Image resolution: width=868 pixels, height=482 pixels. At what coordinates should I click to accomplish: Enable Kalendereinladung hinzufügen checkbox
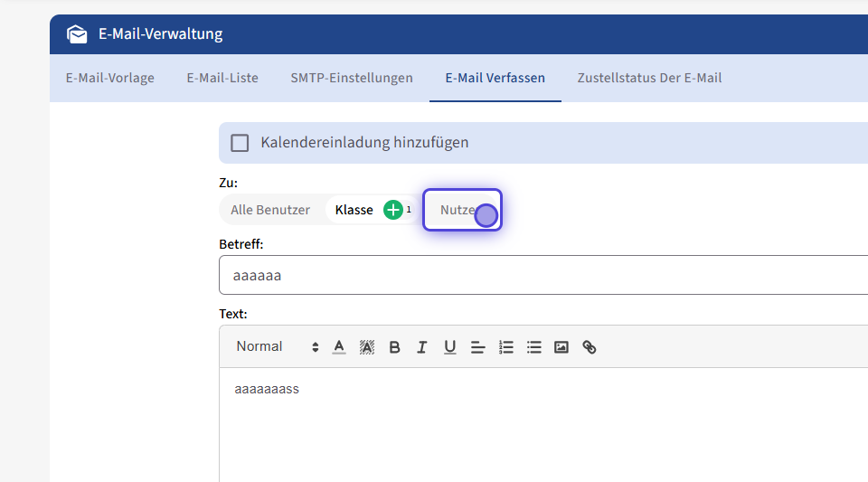point(240,143)
